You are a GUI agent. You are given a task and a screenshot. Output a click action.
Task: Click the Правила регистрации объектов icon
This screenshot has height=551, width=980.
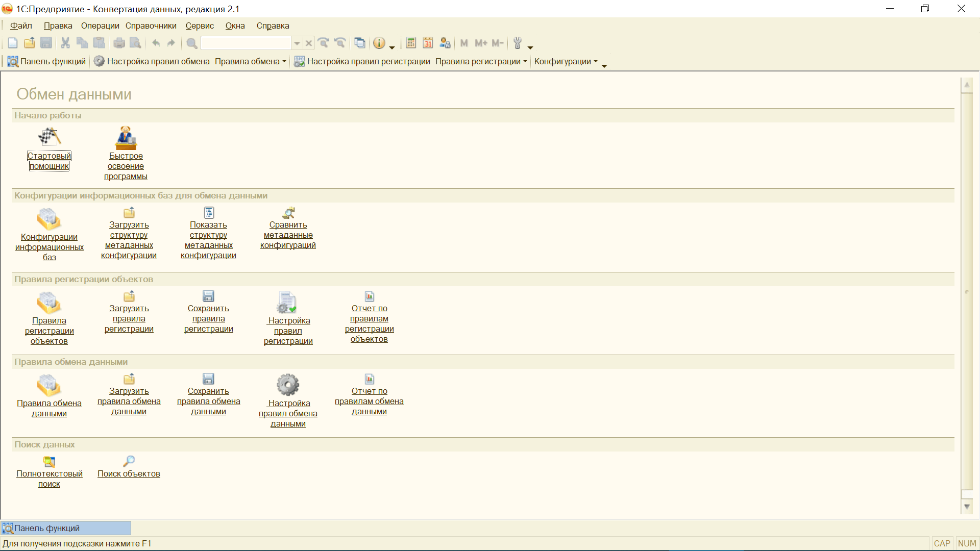click(49, 303)
